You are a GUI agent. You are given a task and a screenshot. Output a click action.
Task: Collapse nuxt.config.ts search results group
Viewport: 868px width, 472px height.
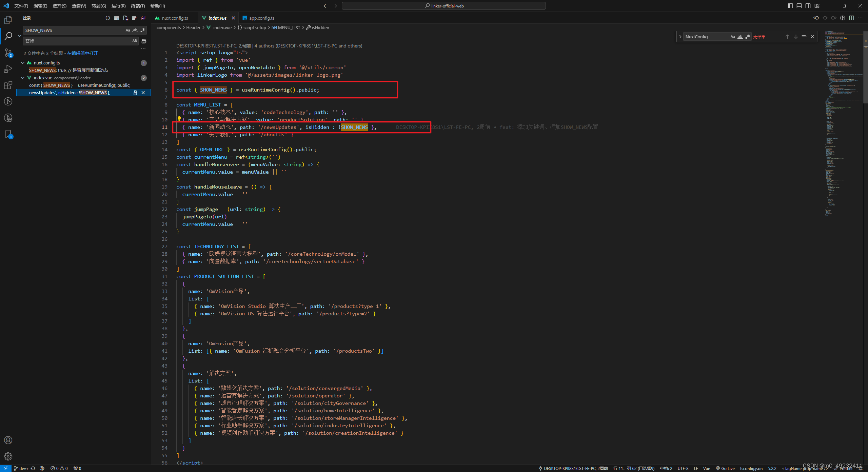click(x=23, y=63)
